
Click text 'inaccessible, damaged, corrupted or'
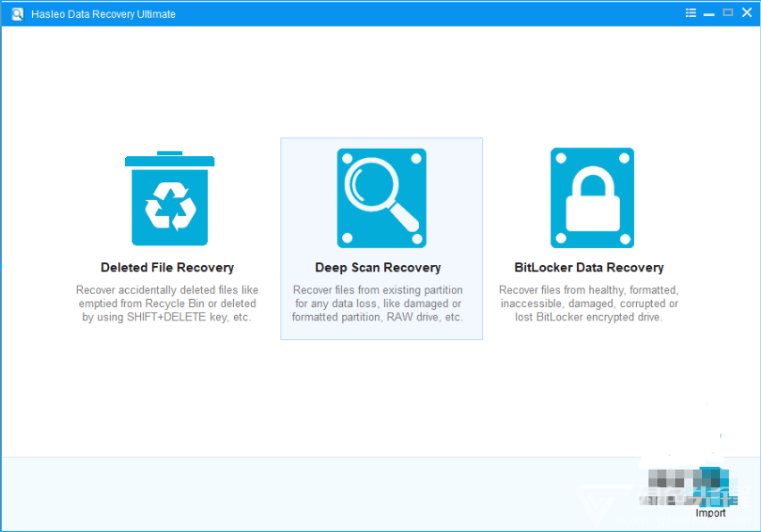coord(590,303)
